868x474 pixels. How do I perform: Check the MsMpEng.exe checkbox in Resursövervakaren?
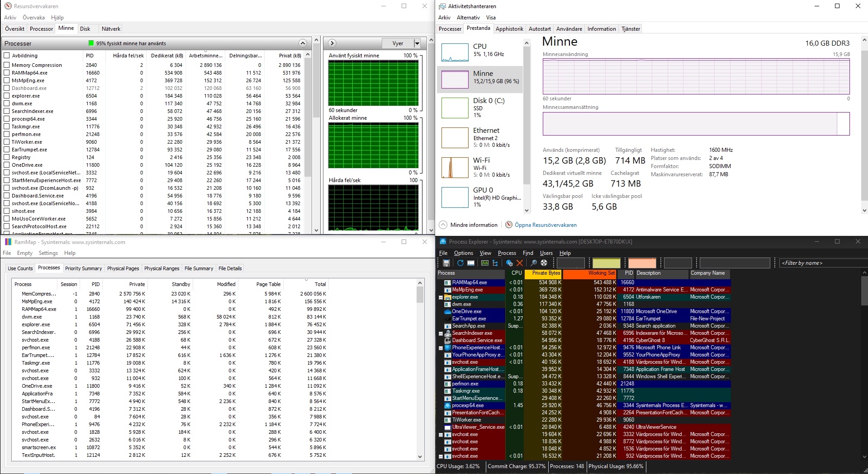(7, 80)
